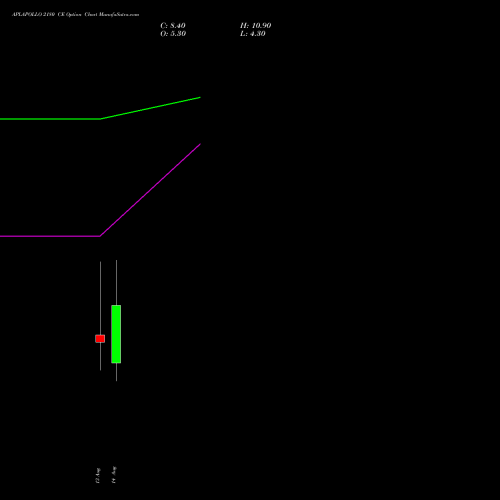Click the tall green candlestick body
This screenshot has width=500, height=500.
(116, 334)
